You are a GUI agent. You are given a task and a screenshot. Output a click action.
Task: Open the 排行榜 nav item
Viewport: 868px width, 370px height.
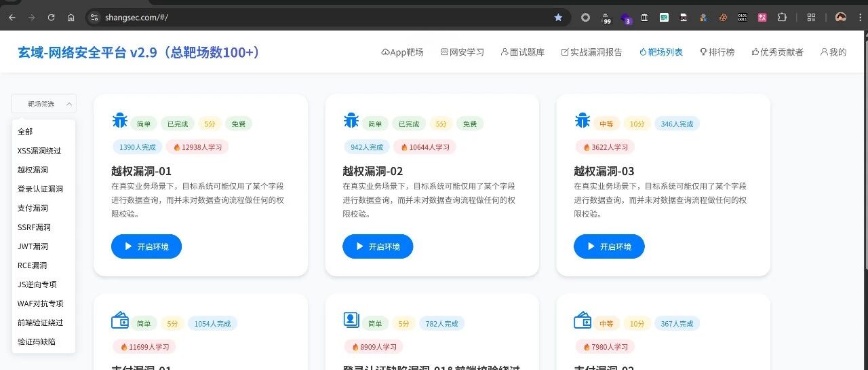tap(717, 52)
